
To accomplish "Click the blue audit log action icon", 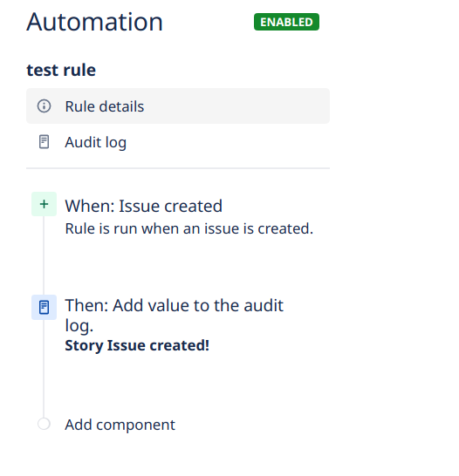I will [44, 307].
